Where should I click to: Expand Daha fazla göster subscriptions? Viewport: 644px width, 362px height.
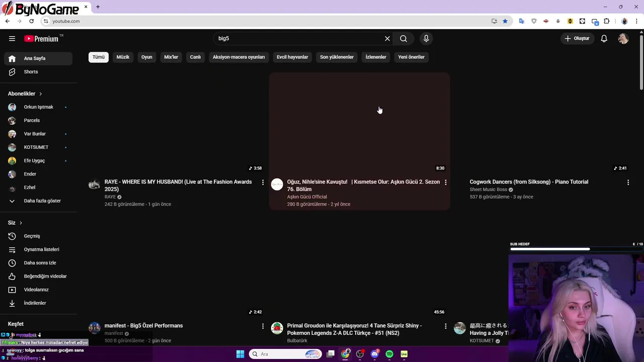point(38,201)
